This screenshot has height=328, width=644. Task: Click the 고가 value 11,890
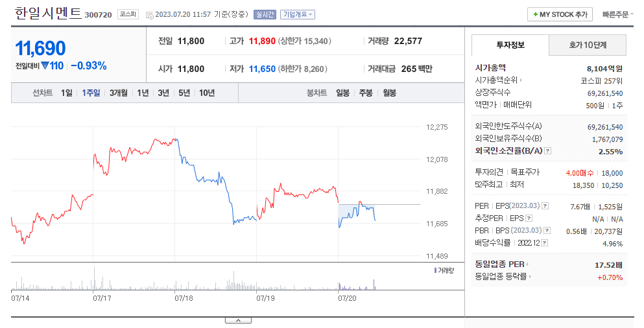pyautogui.click(x=262, y=41)
